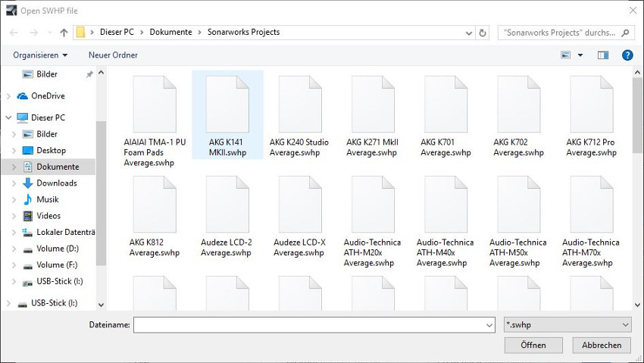Select AKG K271 MkII Average file
This screenshot has height=363, width=644.
point(372,116)
